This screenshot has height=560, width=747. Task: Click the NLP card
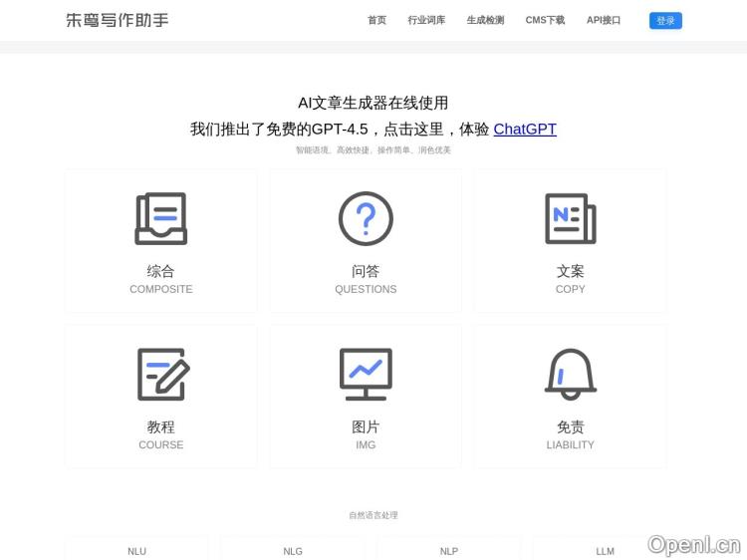click(x=448, y=550)
